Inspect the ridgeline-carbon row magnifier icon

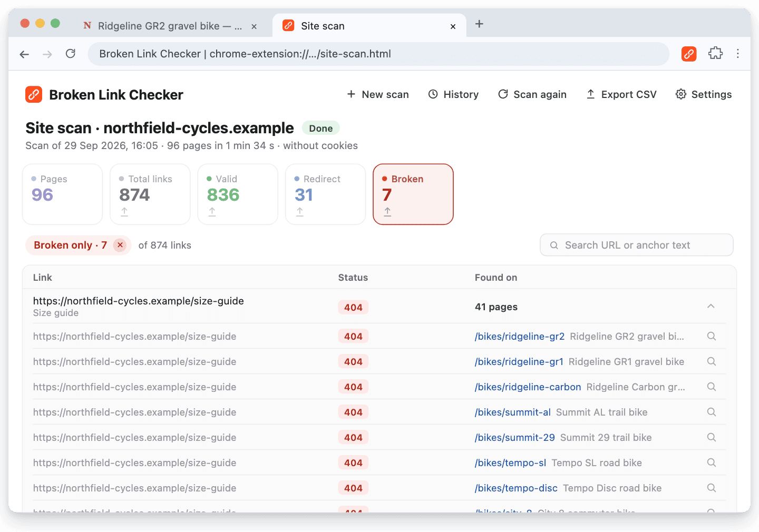click(712, 387)
